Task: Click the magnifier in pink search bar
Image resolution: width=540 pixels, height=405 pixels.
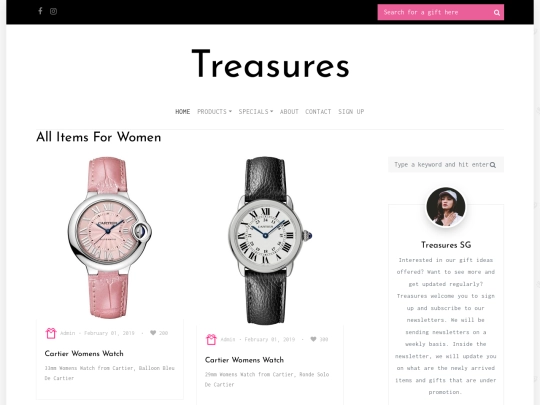Action: (x=497, y=13)
